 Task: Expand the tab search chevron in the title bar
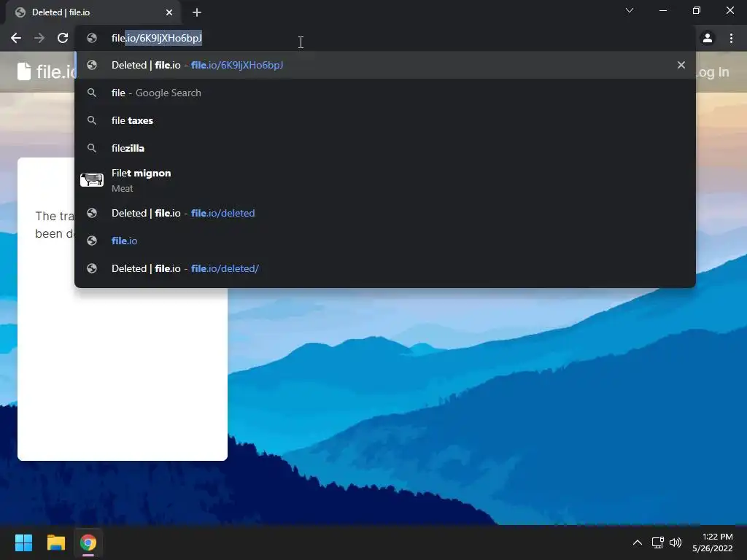point(630,10)
